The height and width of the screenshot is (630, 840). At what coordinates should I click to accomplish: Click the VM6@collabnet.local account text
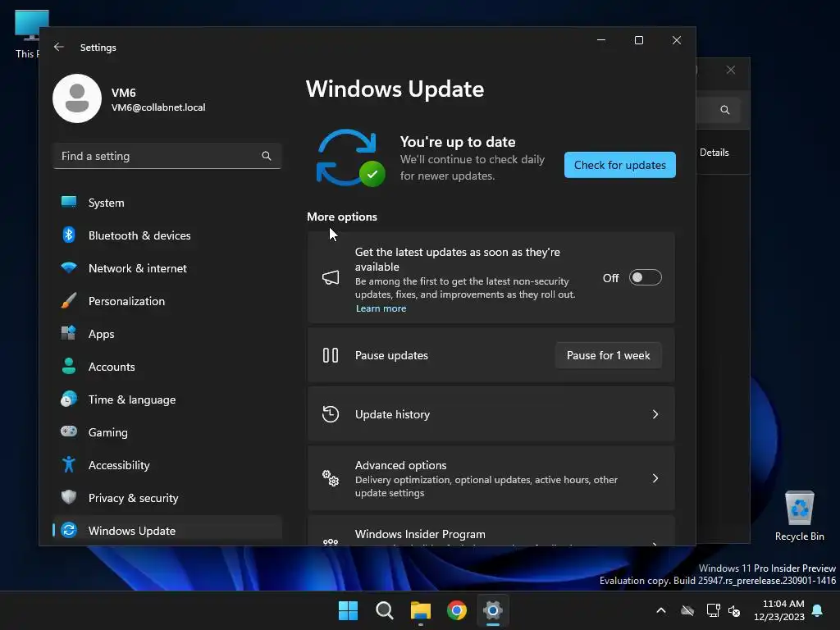158,107
